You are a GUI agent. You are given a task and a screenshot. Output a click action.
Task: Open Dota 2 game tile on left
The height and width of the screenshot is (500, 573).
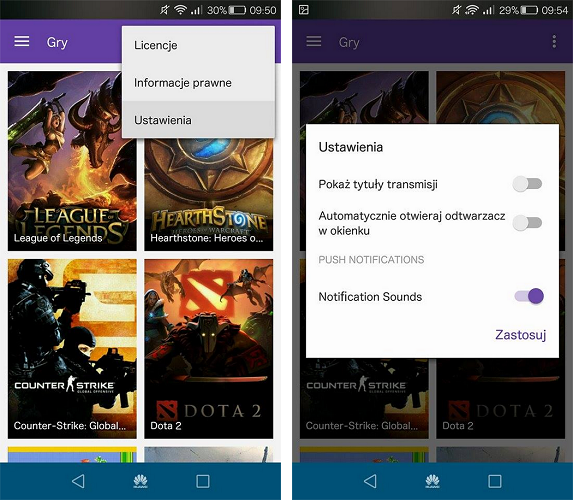point(208,349)
